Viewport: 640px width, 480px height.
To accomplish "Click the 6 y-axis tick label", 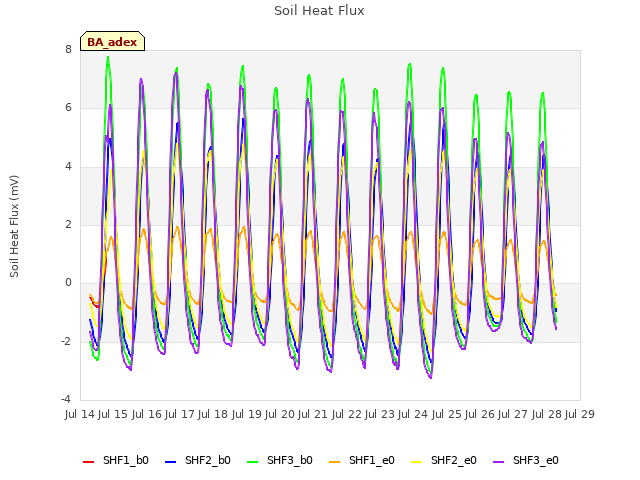I will [x=68, y=108].
